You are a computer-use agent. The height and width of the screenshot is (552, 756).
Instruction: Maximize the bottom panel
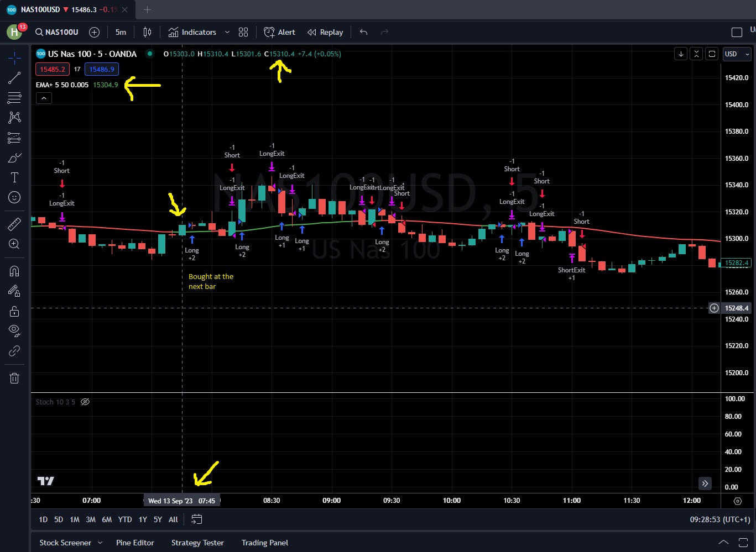(742, 542)
